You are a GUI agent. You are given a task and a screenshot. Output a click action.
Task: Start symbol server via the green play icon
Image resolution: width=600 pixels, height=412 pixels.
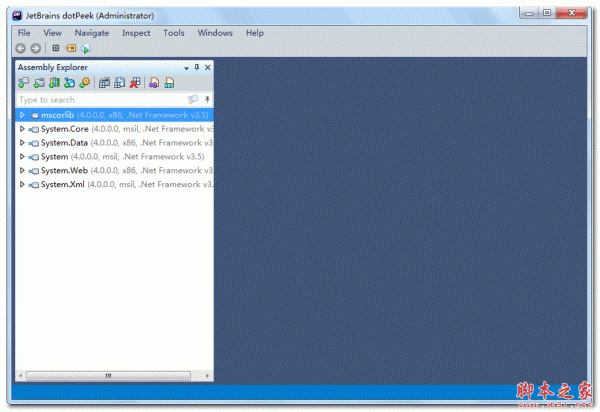[86, 48]
